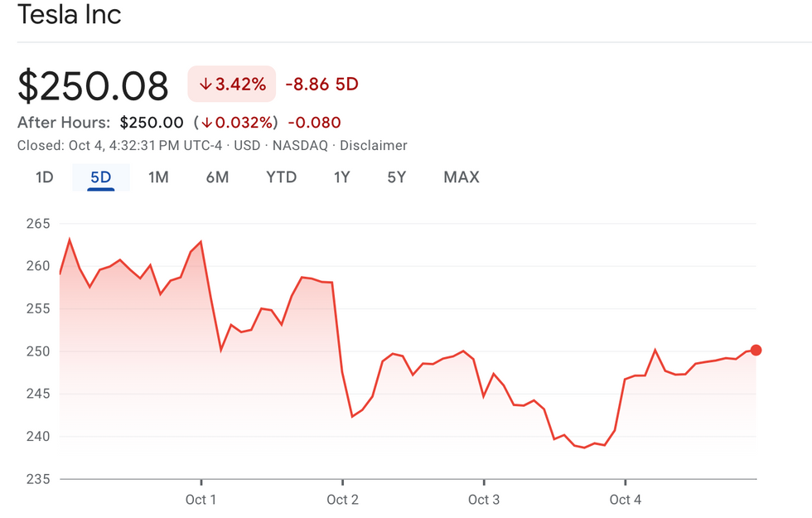Show the 5Y chart range
The width and height of the screenshot is (812, 518).
coord(397,177)
